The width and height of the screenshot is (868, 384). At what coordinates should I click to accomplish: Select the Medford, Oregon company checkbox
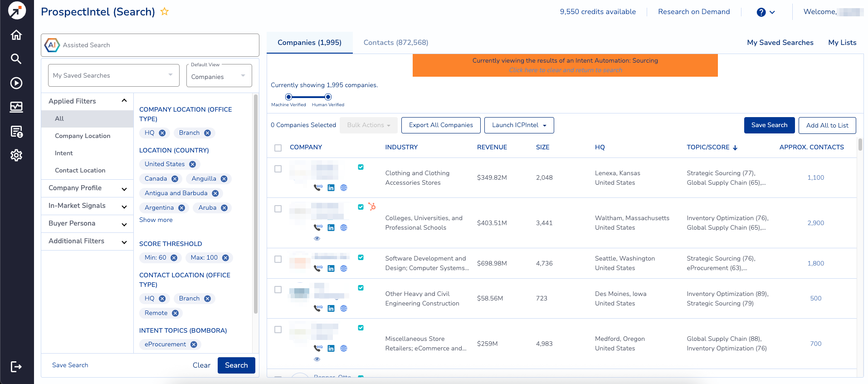click(278, 330)
